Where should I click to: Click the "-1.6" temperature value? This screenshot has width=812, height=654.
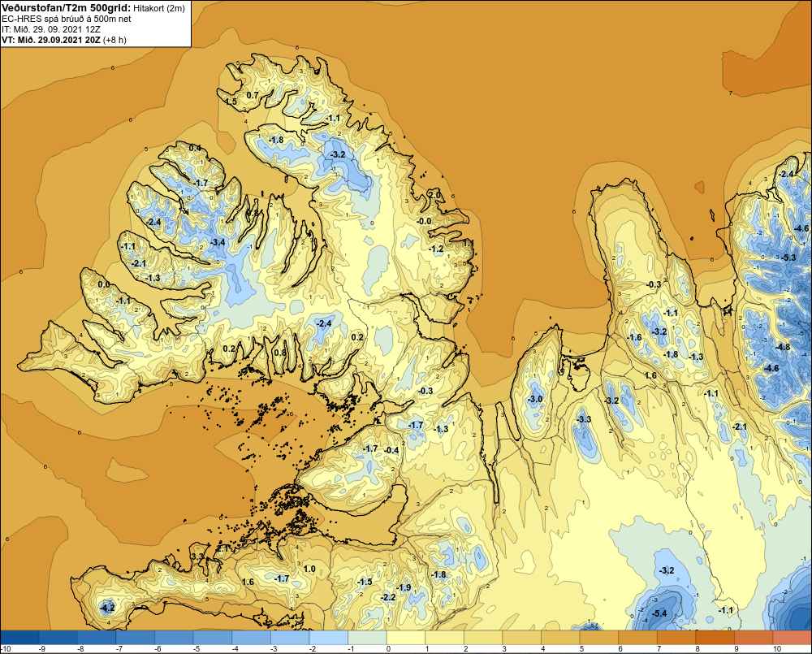pos(634,337)
